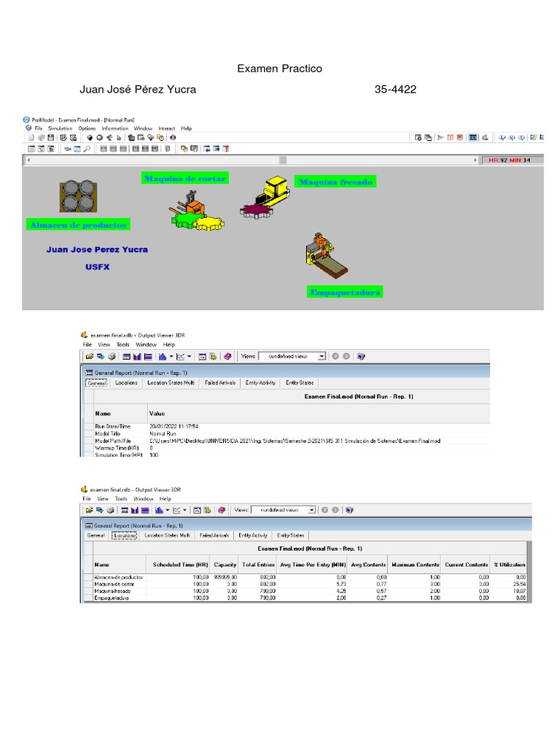Click the save disk icon in ProModel toolbar

pos(50,138)
